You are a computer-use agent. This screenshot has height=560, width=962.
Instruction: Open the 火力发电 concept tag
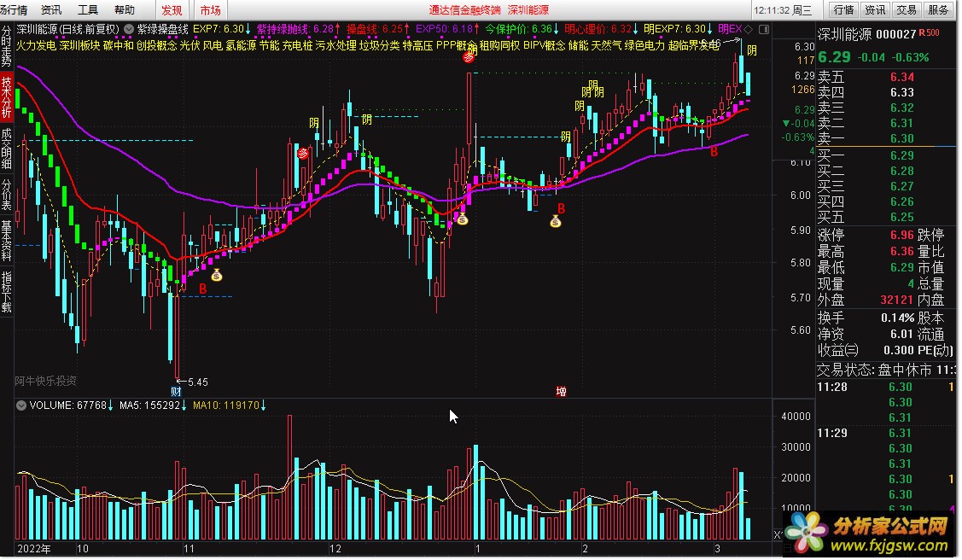[36, 45]
